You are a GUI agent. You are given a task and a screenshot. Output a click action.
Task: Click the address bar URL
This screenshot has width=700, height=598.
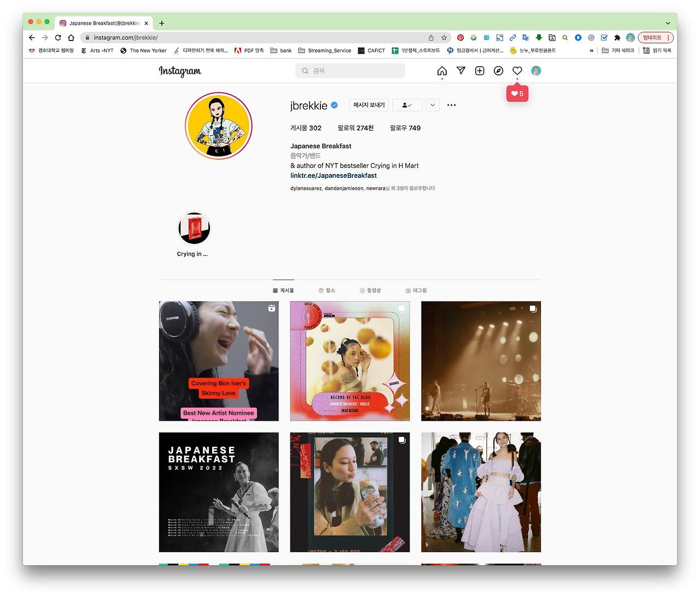125,38
